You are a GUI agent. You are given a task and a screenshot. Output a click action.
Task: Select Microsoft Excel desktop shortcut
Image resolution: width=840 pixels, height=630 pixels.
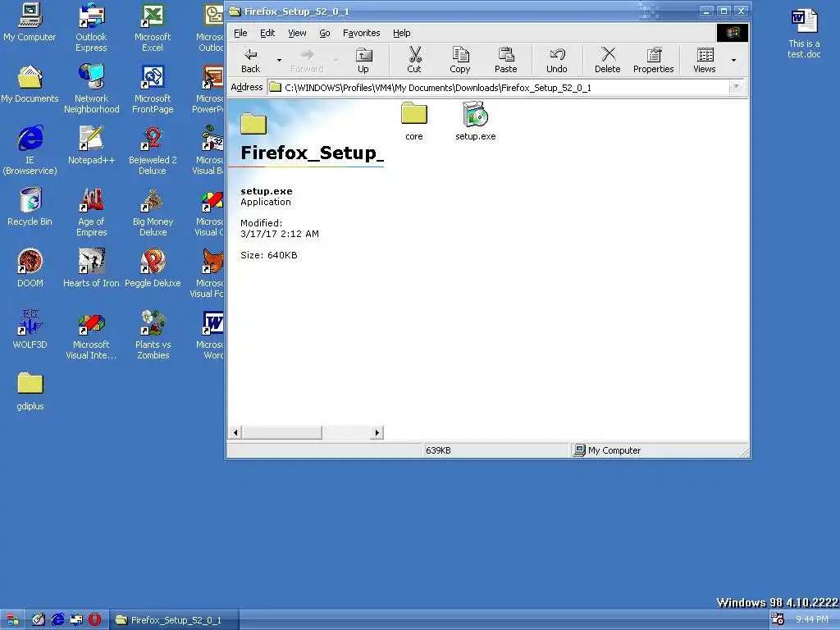pyautogui.click(x=152, y=28)
